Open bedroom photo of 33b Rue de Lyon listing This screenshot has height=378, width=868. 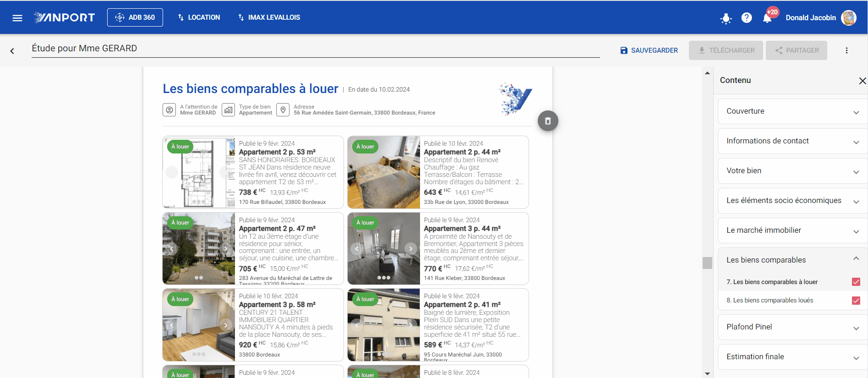click(384, 172)
